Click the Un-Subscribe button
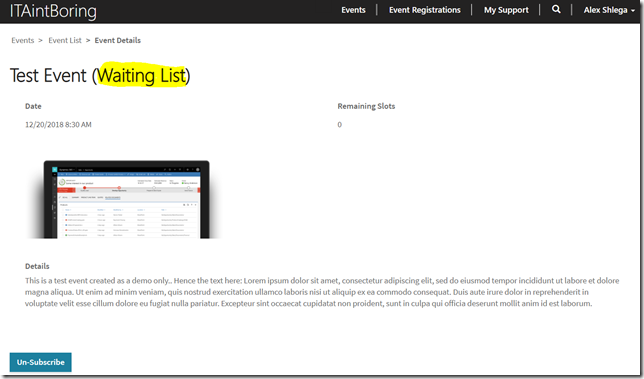The width and height of the screenshot is (644, 379). 41,362
